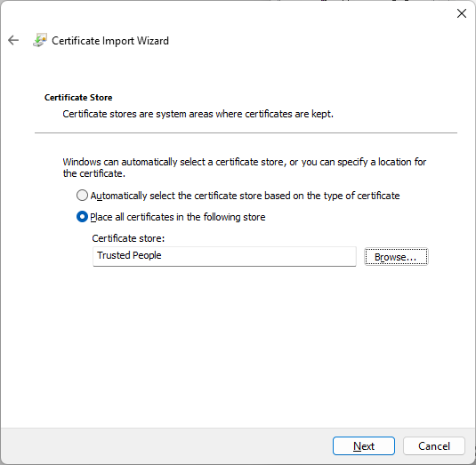The height and width of the screenshot is (465, 476).
Task: Click the 'Certificate stores are system areas' description
Action: coord(198,114)
